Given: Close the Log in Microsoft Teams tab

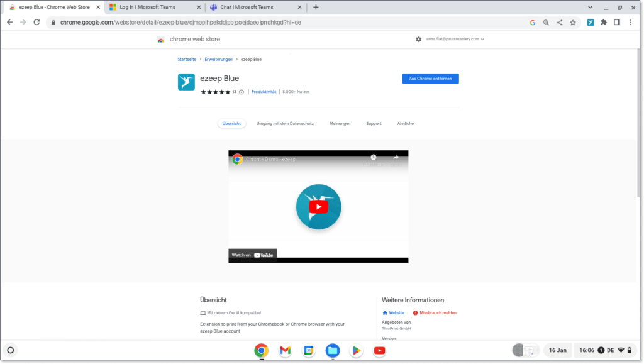Looking at the screenshot, I should [x=199, y=7].
